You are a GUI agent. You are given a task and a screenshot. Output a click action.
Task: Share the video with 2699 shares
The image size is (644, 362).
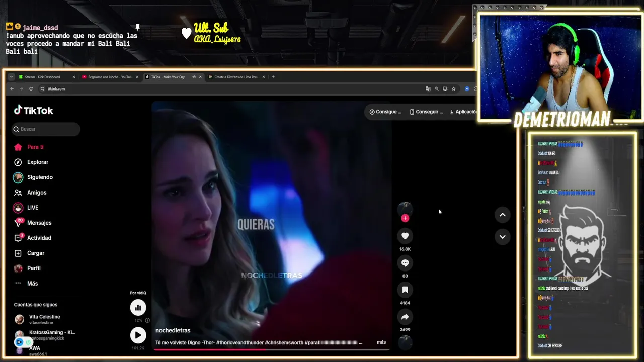tap(405, 317)
